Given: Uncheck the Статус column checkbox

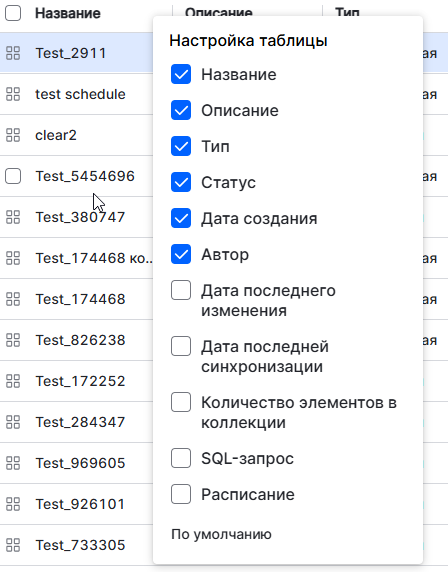Looking at the screenshot, I should (181, 182).
